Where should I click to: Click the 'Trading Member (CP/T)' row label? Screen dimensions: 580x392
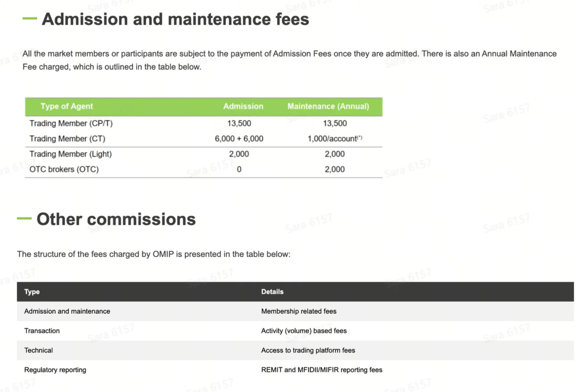click(x=71, y=123)
